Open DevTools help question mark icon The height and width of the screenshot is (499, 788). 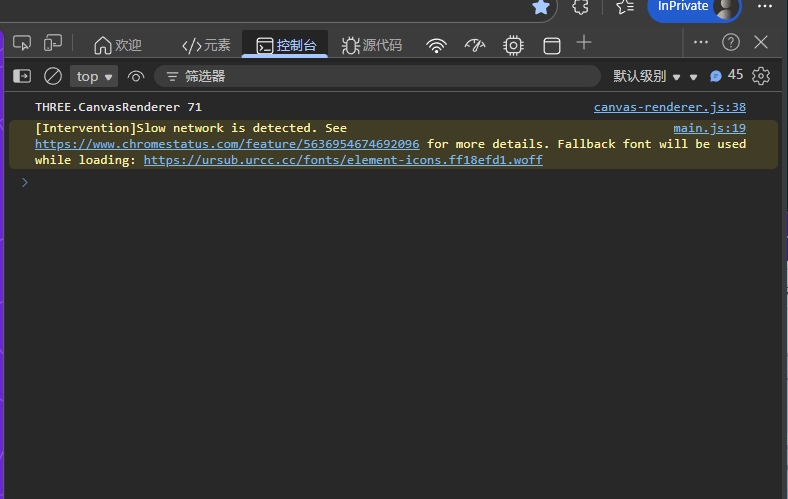[731, 42]
